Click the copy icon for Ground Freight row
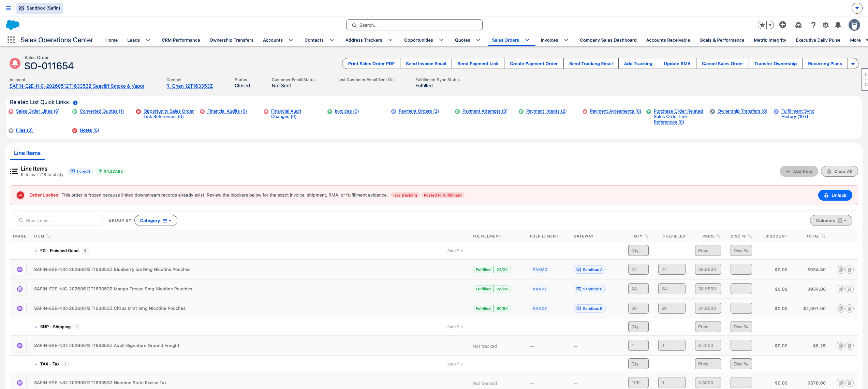868x389 pixels. point(841,346)
